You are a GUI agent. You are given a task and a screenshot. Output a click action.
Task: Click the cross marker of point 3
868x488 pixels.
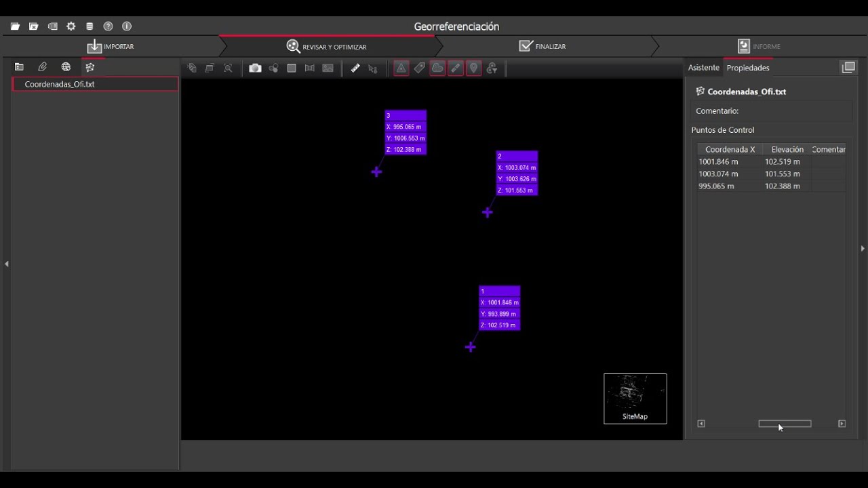(377, 172)
